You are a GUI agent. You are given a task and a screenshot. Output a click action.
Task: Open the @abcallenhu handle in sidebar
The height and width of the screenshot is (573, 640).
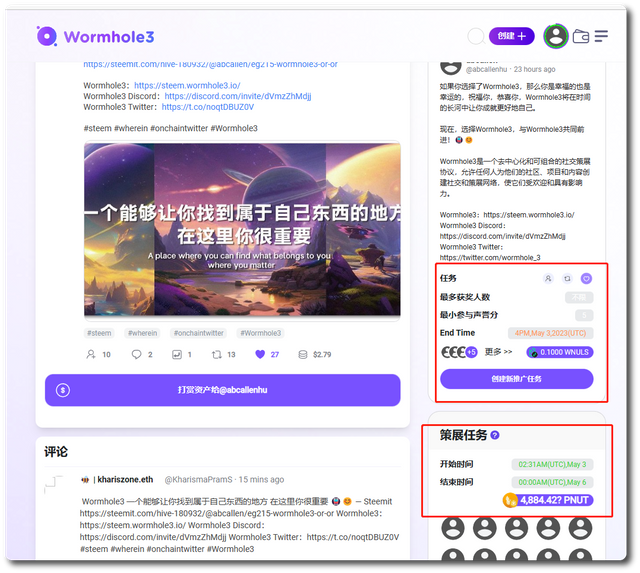486,69
